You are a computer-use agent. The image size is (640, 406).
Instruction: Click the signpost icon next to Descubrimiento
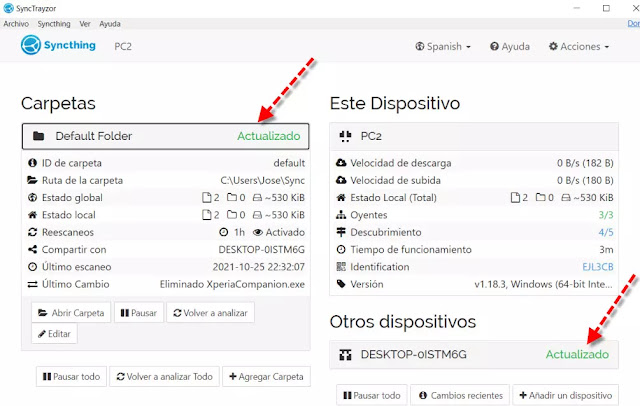341,232
